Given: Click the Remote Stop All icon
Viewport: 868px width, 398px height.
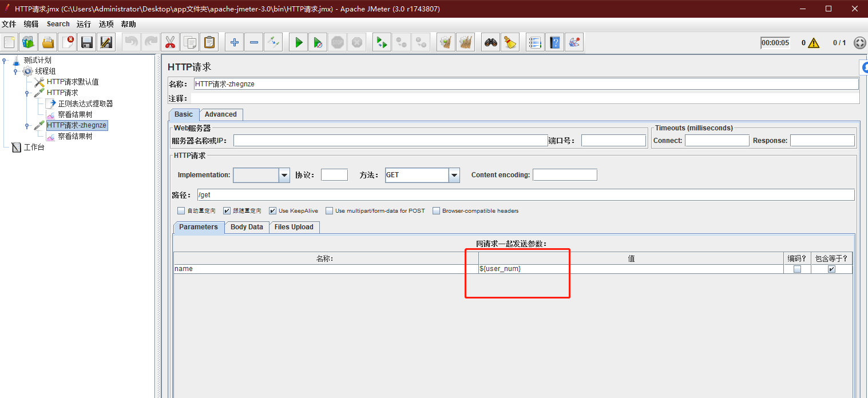Looking at the screenshot, I should tap(402, 42).
